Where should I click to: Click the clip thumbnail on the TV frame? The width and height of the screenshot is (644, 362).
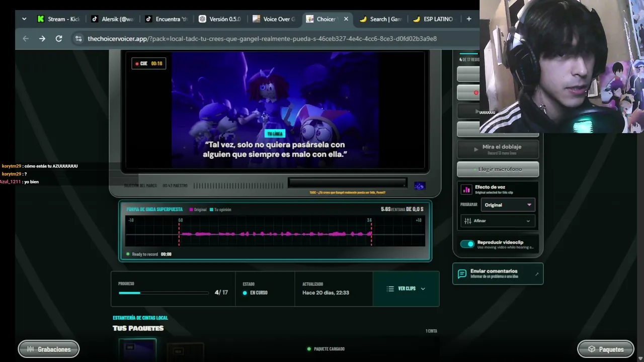[420, 186]
